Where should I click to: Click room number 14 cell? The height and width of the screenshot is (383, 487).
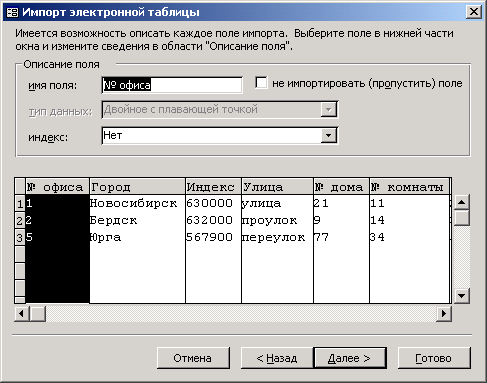click(409, 220)
